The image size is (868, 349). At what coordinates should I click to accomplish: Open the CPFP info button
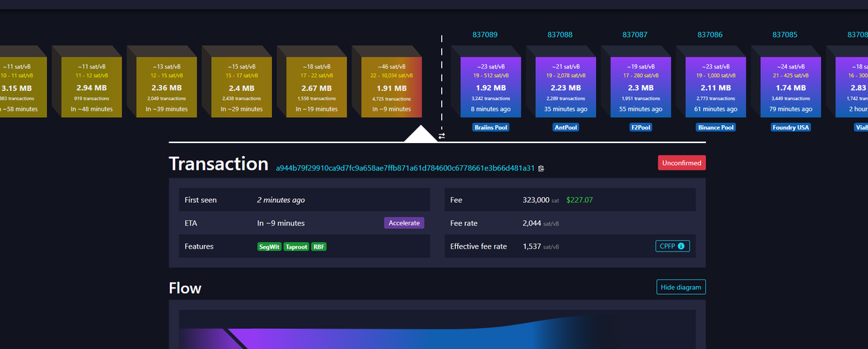point(673,246)
